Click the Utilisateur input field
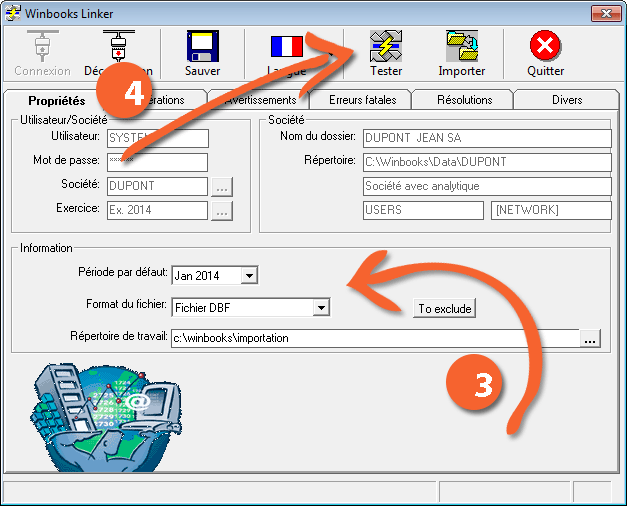This screenshot has height=506, width=627. point(158,138)
